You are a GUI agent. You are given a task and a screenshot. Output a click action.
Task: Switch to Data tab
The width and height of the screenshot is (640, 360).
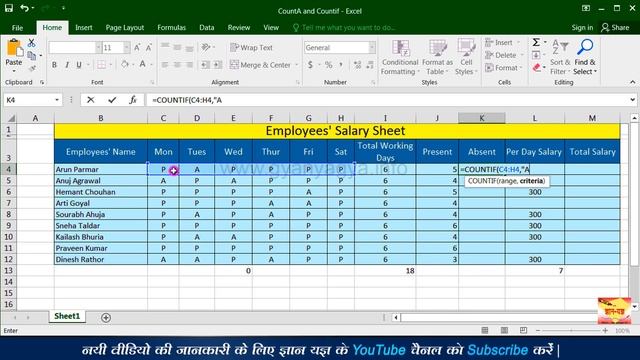[x=207, y=27]
